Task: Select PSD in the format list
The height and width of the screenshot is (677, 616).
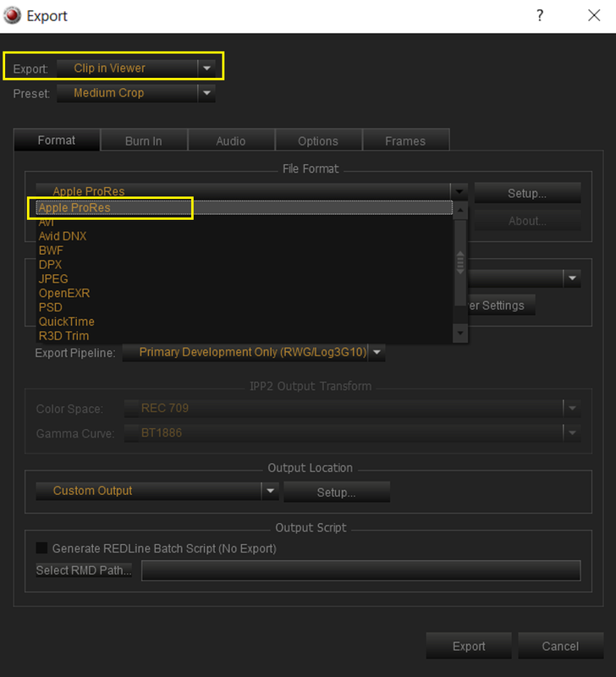Action: click(x=245, y=307)
